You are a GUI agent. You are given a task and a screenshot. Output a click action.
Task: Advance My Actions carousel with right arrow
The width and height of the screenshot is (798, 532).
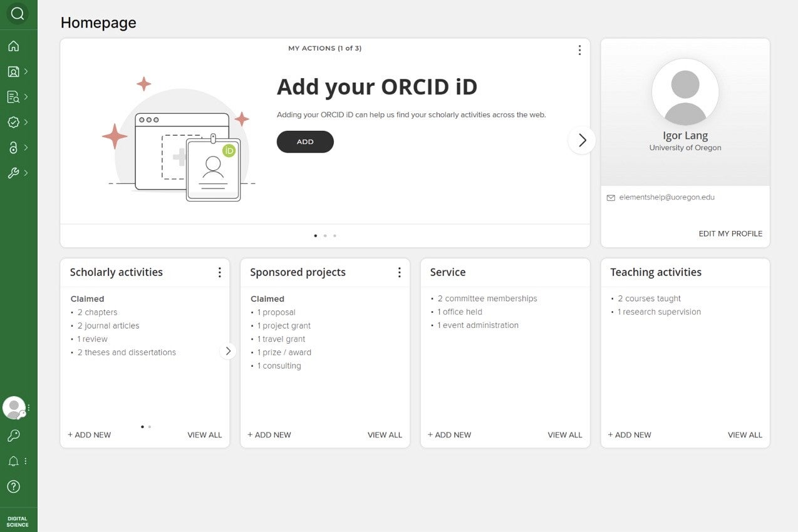(x=582, y=140)
